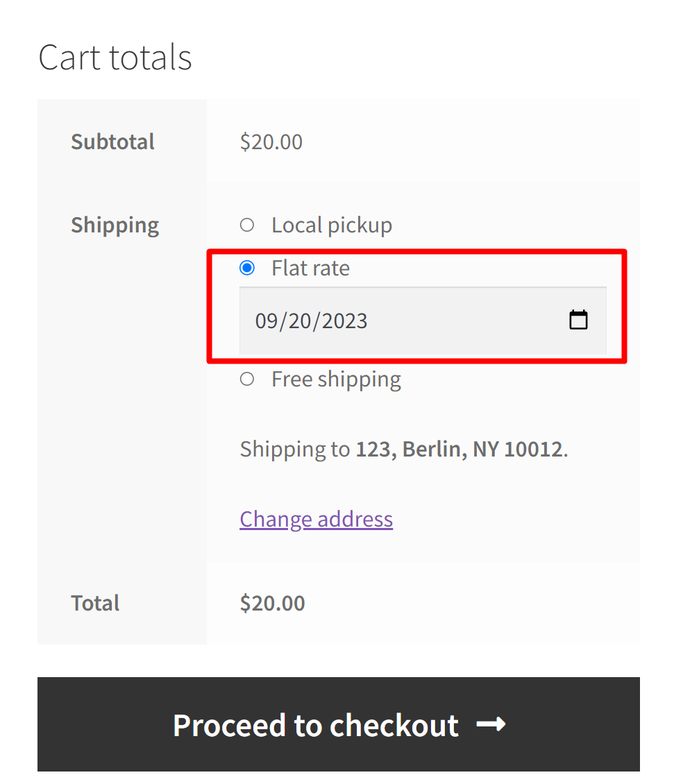
Task: Click the Local pickup label text
Action: (331, 224)
